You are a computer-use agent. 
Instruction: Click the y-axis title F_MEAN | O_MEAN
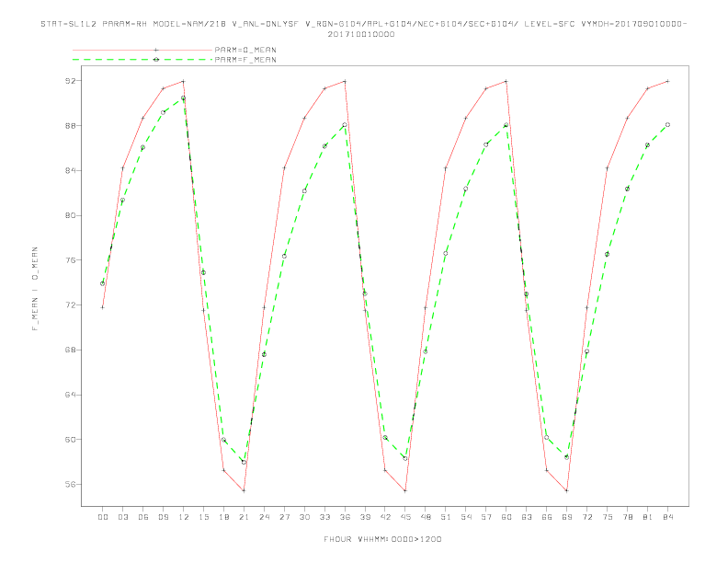click(35, 289)
